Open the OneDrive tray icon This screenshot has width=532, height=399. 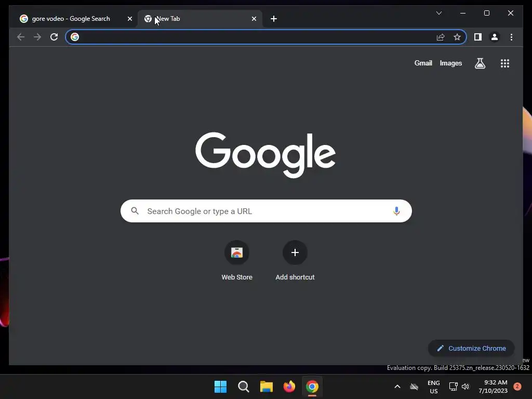coord(414,387)
